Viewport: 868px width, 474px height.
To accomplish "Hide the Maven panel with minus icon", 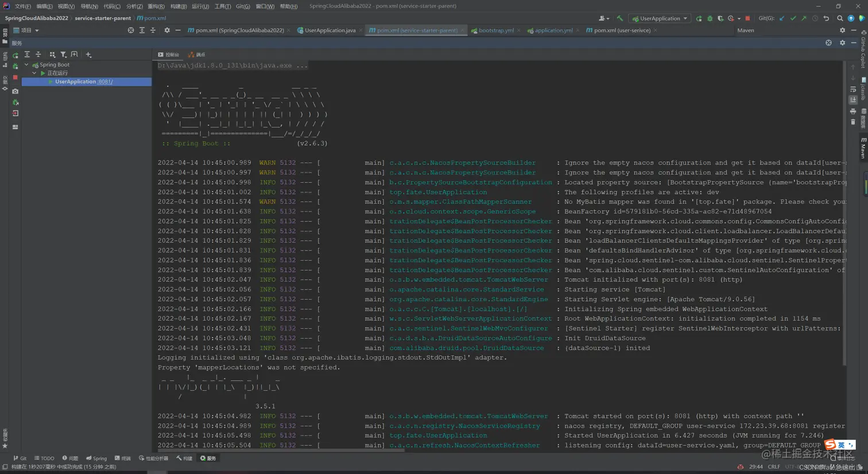I will coord(854,30).
